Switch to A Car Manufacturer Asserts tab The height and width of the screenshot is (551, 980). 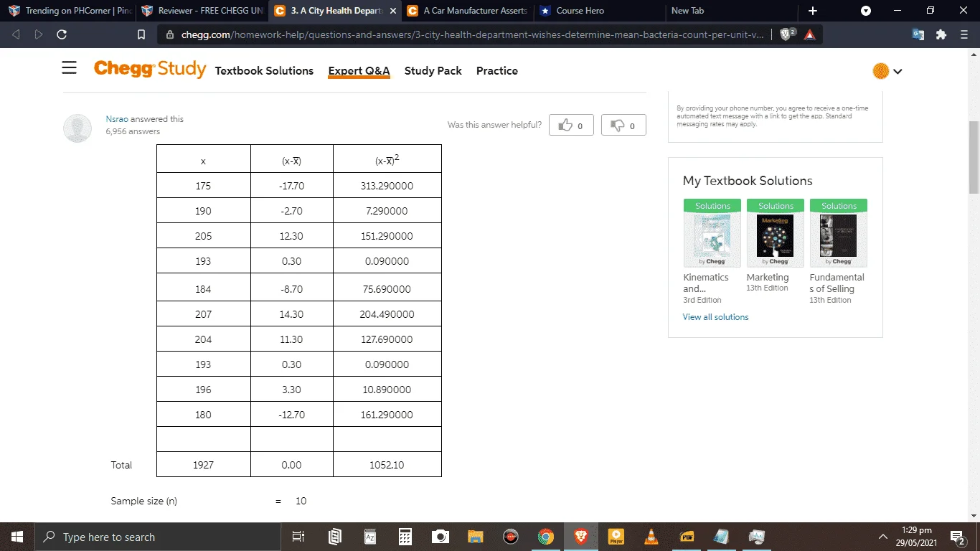coord(467,11)
